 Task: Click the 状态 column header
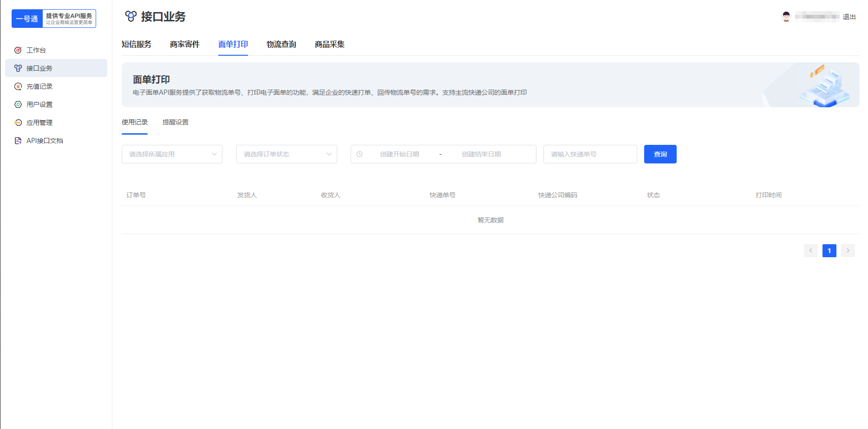point(653,195)
